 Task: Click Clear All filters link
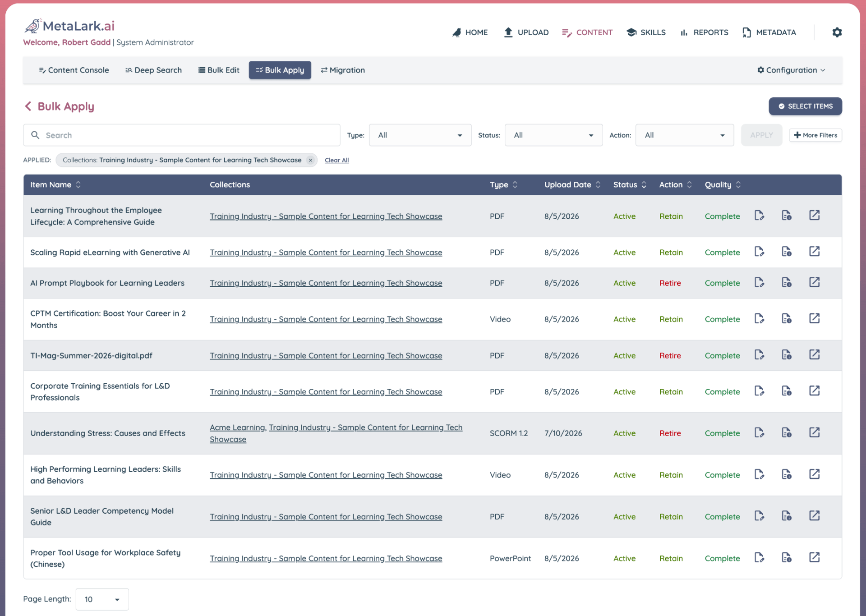tap(336, 161)
